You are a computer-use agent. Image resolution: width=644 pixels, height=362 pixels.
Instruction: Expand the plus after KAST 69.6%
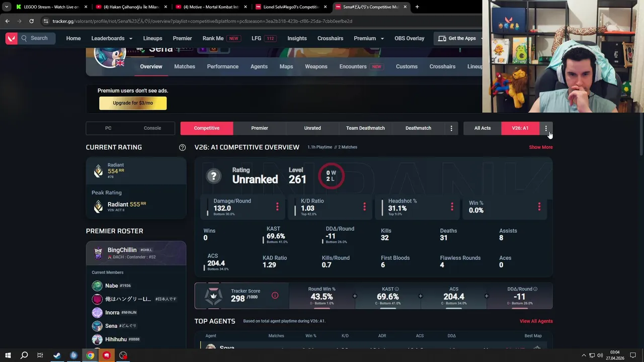421,296
